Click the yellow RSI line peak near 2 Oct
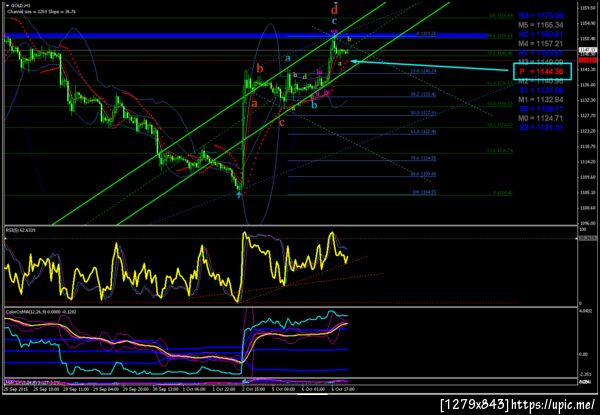Image resolution: width=600 pixels, height=415 pixels. tap(245, 233)
